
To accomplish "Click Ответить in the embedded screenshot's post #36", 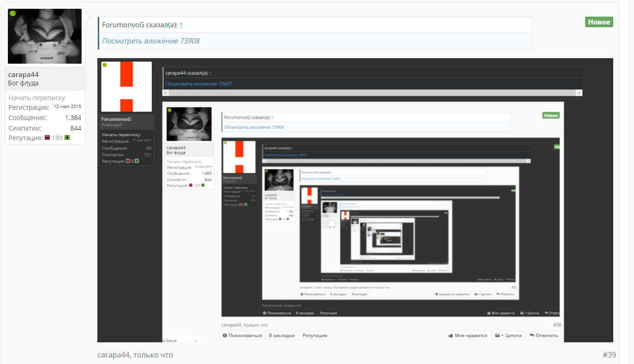I will [544, 335].
